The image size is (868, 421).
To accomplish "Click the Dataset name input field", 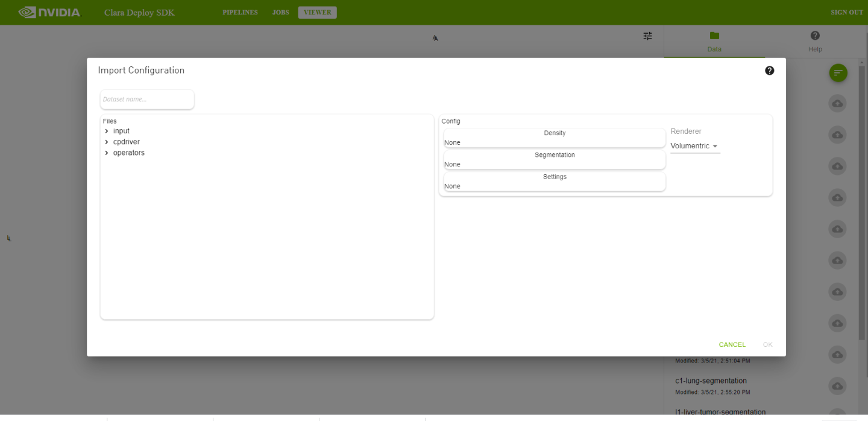I will click(x=147, y=100).
